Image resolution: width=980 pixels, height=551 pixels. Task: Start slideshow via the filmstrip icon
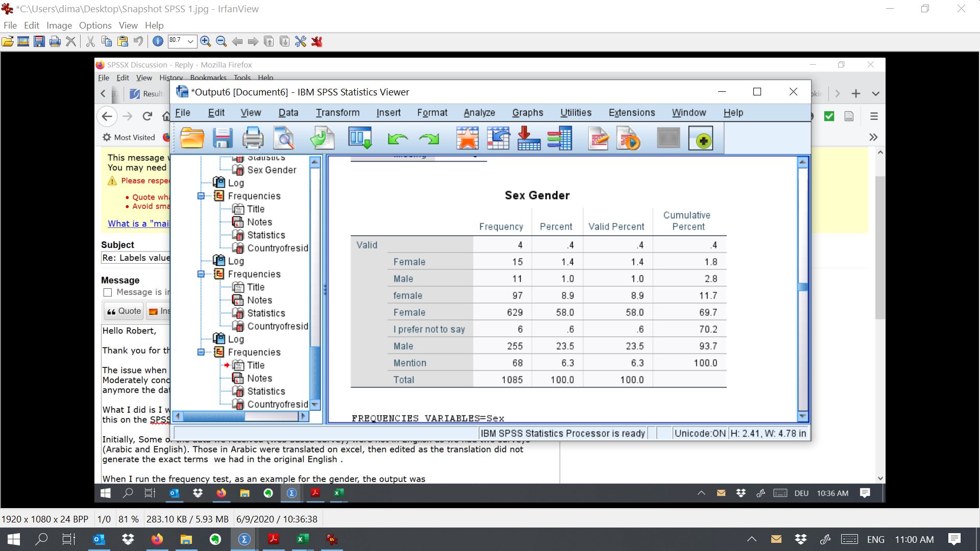tap(23, 42)
